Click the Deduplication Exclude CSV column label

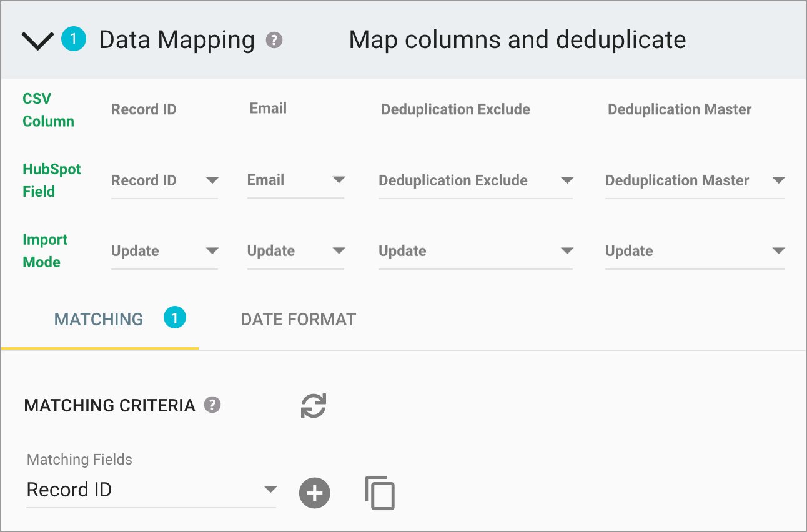tap(455, 109)
